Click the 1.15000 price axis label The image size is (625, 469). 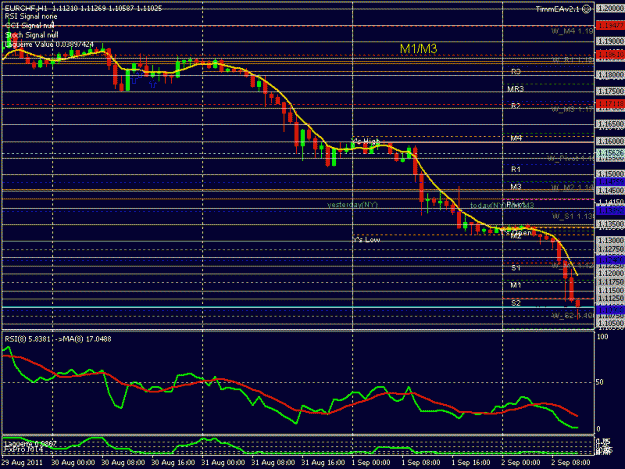pos(610,174)
